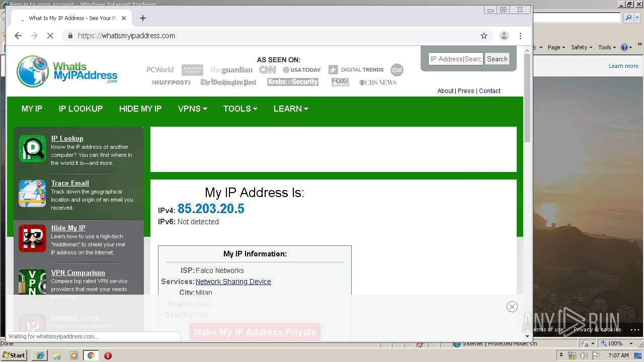Close the What Is My IP Address tab
644x362 pixels.
(124, 18)
